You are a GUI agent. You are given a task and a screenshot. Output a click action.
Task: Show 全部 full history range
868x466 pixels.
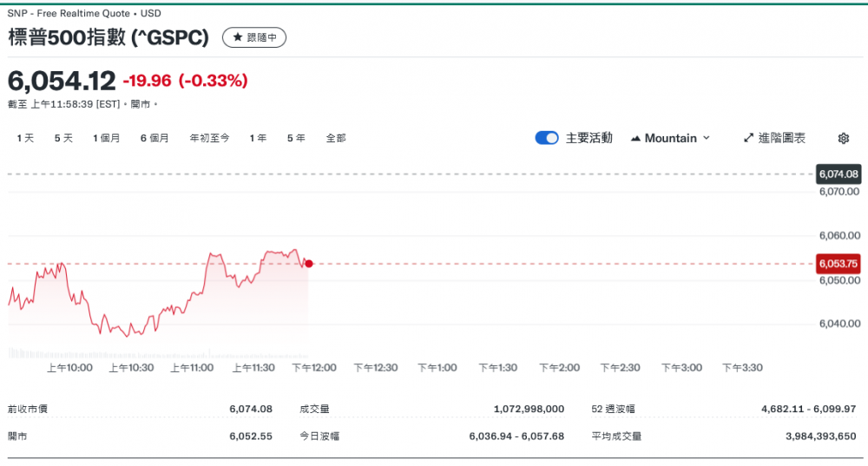tap(336, 138)
